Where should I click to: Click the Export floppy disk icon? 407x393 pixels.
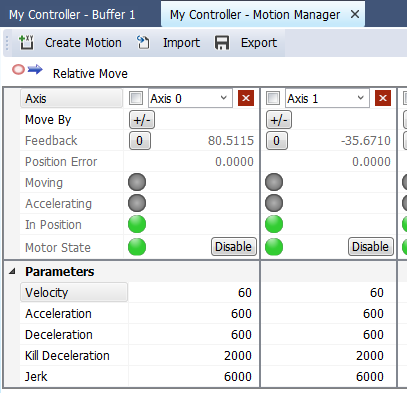click(x=222, y=43)
